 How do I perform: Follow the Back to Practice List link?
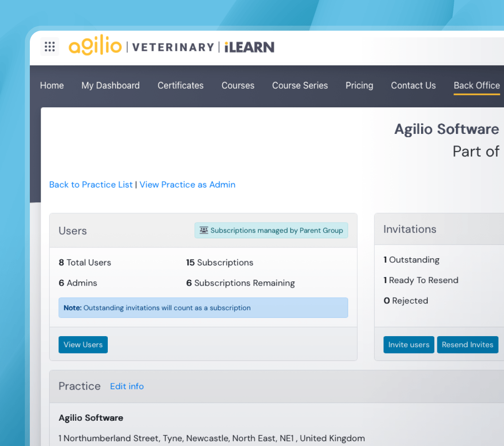coord(91,184)
